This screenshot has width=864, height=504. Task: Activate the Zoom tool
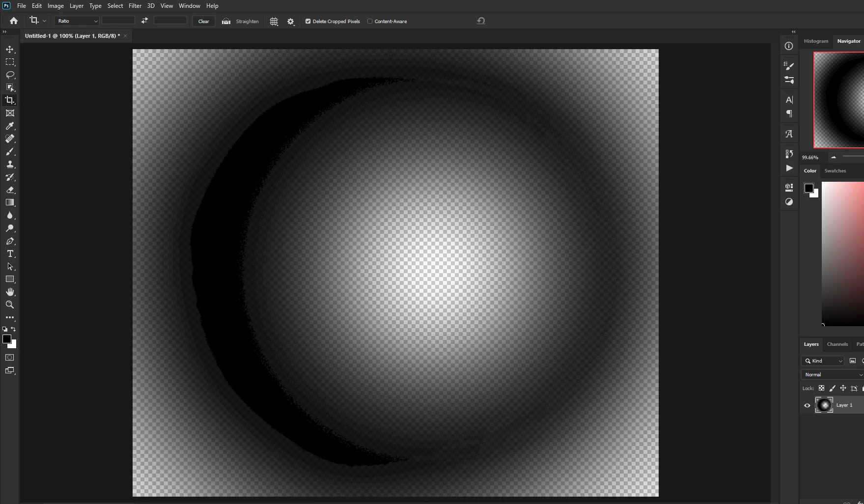point(10,305)
